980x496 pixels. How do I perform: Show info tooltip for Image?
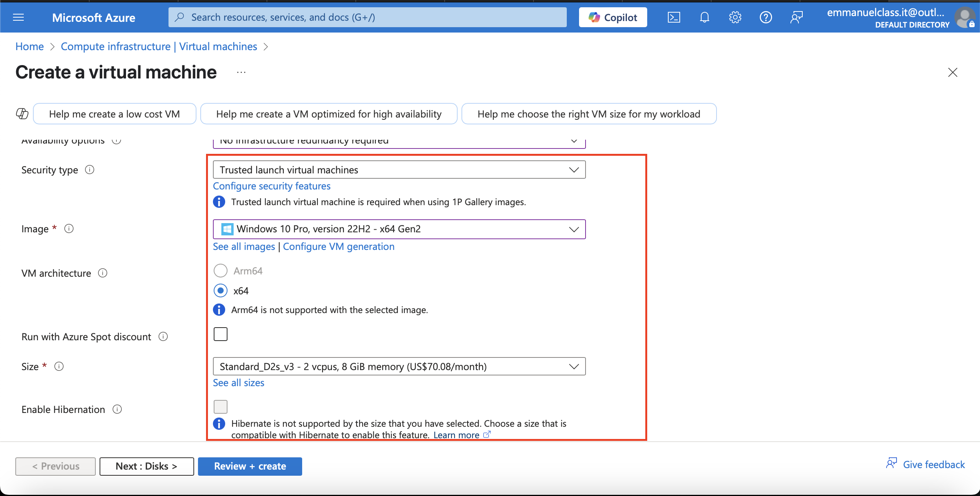69,228
